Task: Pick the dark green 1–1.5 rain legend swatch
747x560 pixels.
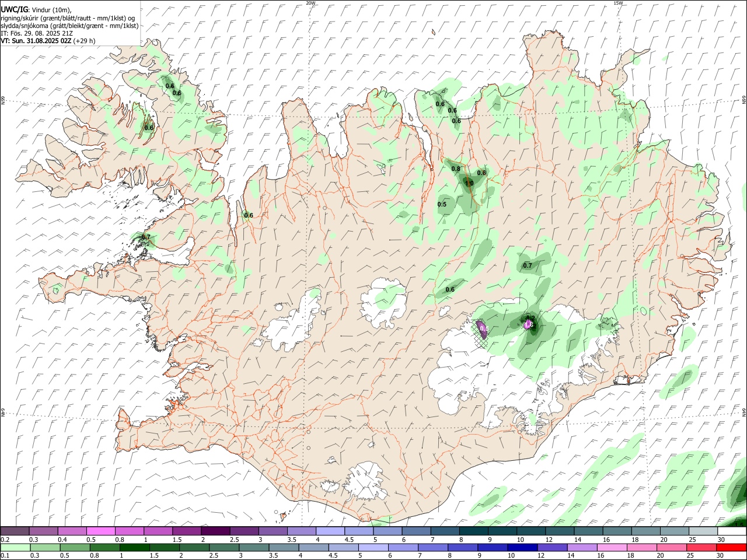Action: [x=134, y=547]
